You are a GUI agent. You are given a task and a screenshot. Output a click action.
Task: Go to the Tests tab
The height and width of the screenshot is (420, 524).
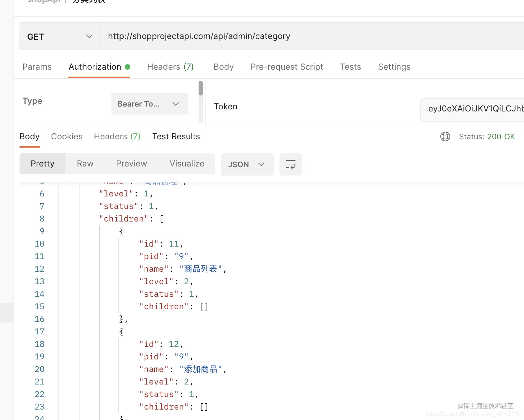[350, 67]
